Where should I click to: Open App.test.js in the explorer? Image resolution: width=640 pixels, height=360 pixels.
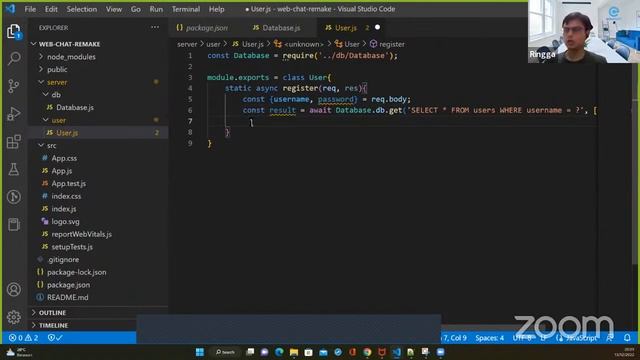point(98,183)
